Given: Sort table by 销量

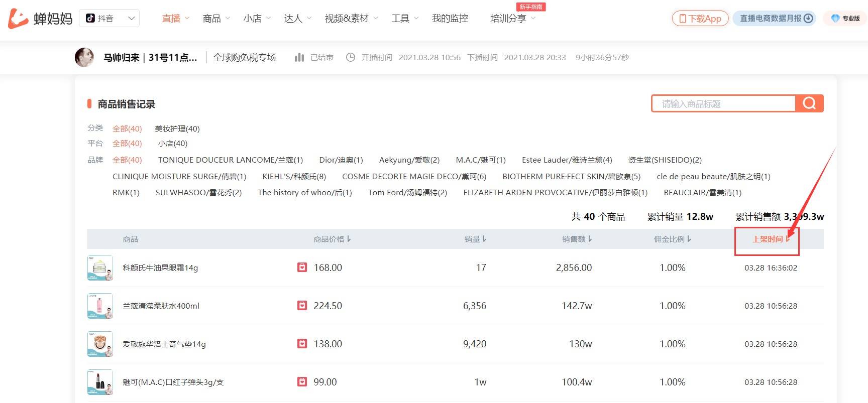Looking at the screenshot, I should (x=475, y=239).
